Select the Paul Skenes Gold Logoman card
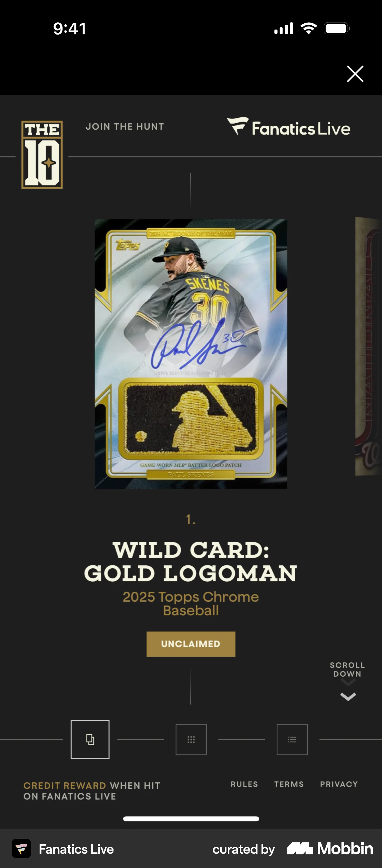Screen dimensions: 382x868 [x=191, y=354]
